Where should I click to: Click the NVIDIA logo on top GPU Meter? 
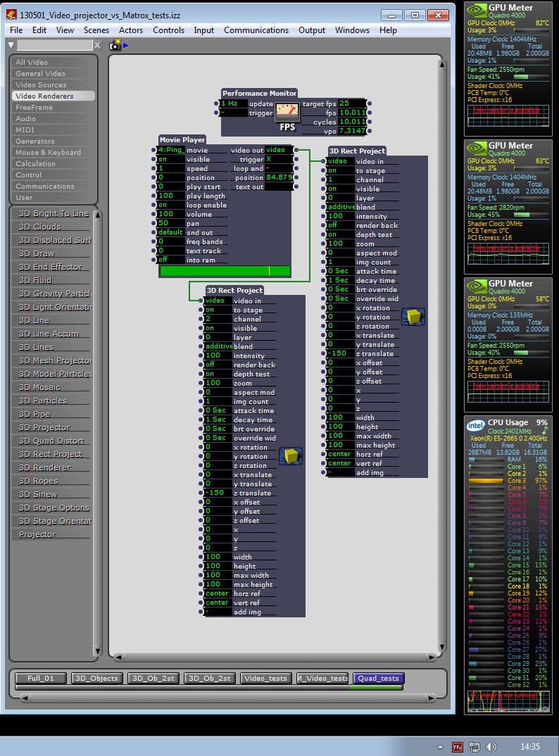[476, 10]
